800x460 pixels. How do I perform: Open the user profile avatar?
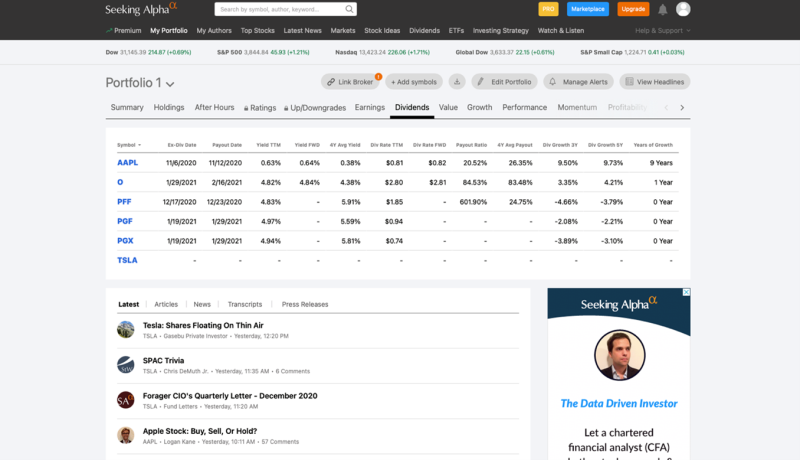point(683,9)
